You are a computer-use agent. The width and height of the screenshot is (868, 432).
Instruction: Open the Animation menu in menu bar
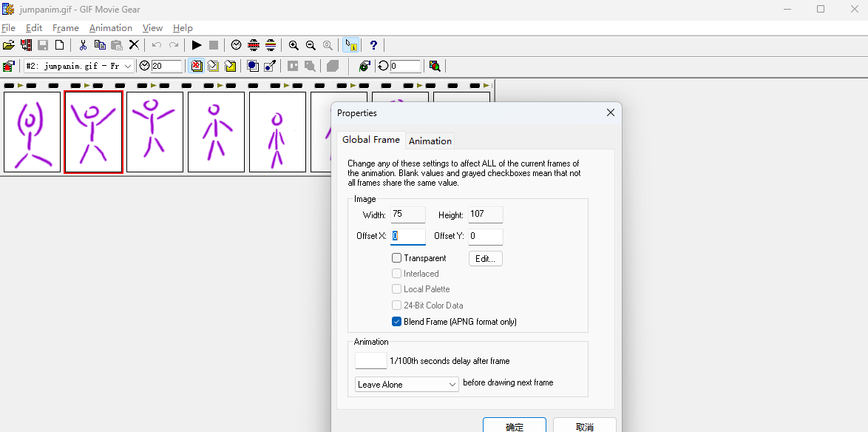110,28
